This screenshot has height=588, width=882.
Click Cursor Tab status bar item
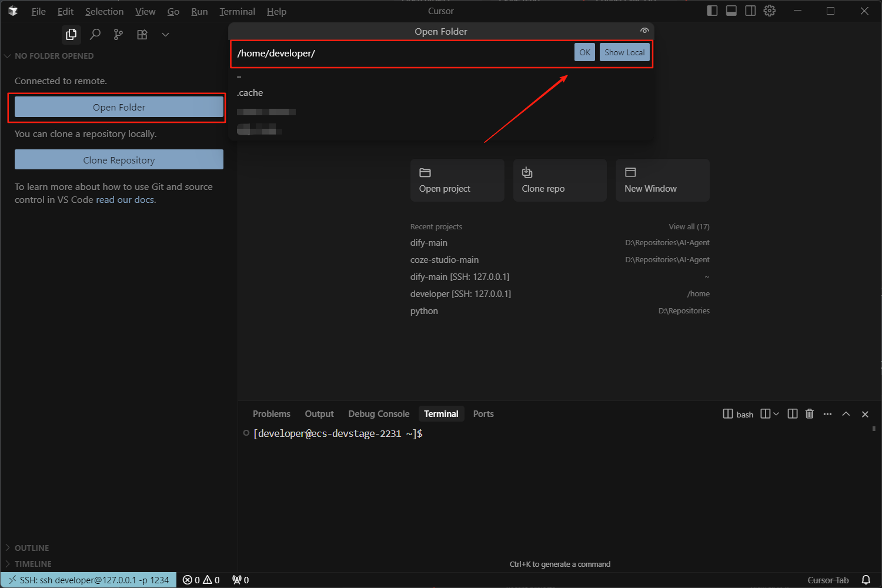pos(828,580)
